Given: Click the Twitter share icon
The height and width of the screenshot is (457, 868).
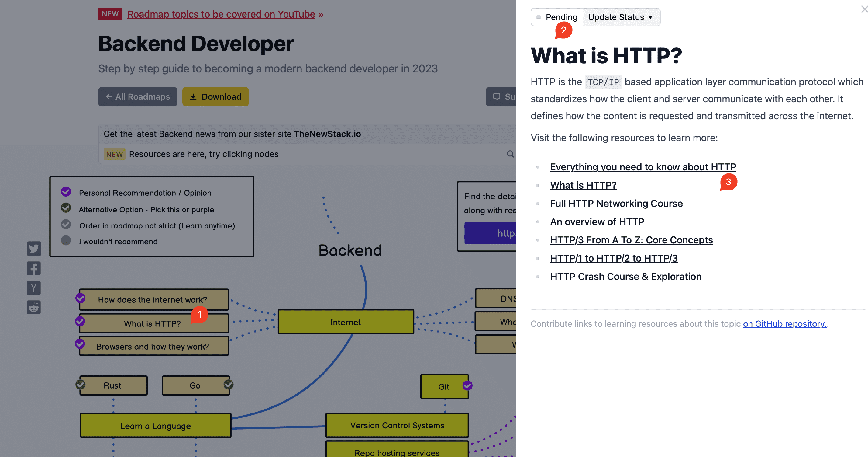Looking at the screenshot, I should pos(33,248).
